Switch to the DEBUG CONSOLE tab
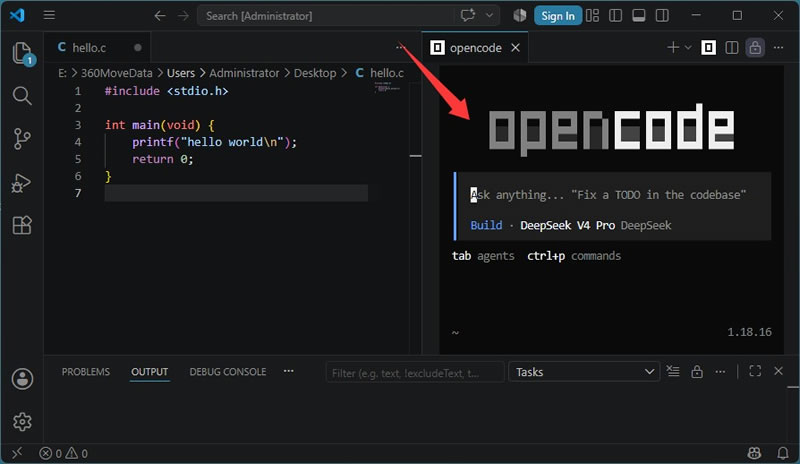The image size is (800, 464). coord(228,372)
